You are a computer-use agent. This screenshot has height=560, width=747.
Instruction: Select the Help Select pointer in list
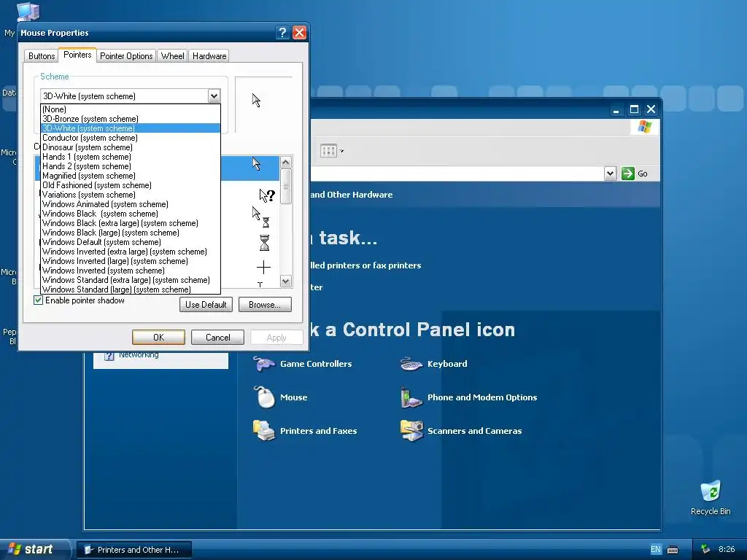266,195
